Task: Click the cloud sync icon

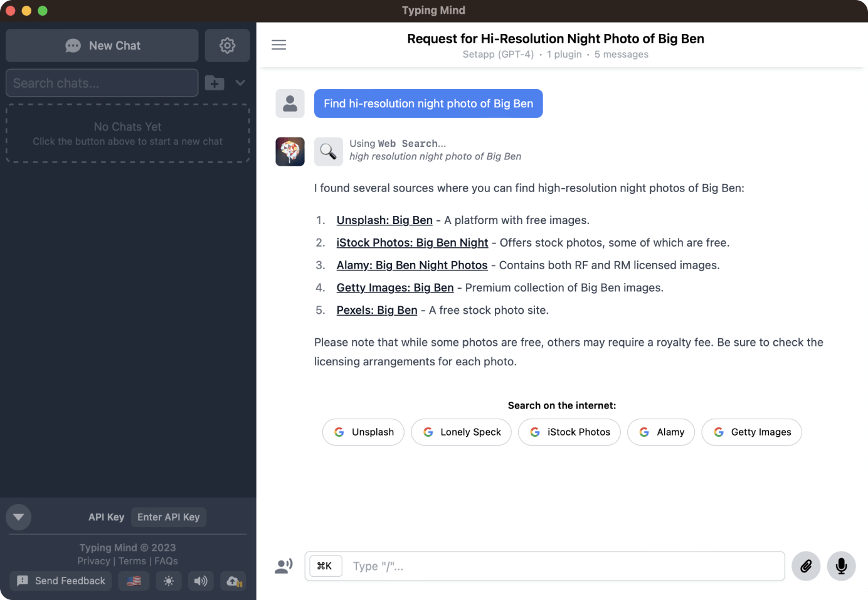Action: point(233,581)
